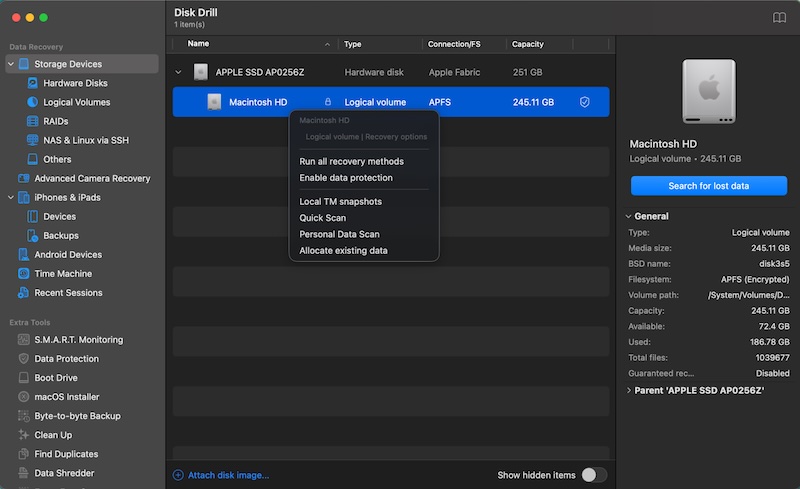Click the Hardware Disks icon
Image resolution: width=800 pixels, height=489 pixels.
[32, 83]
